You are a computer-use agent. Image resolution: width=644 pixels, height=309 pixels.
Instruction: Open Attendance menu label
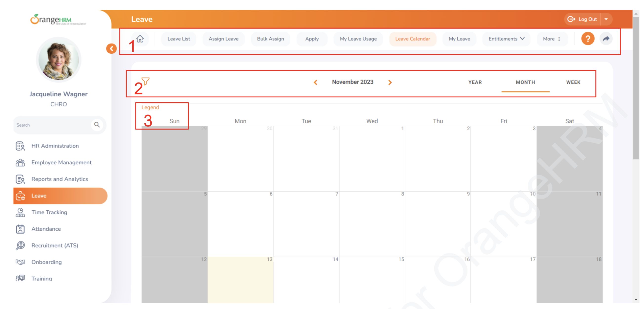[46, 229]
